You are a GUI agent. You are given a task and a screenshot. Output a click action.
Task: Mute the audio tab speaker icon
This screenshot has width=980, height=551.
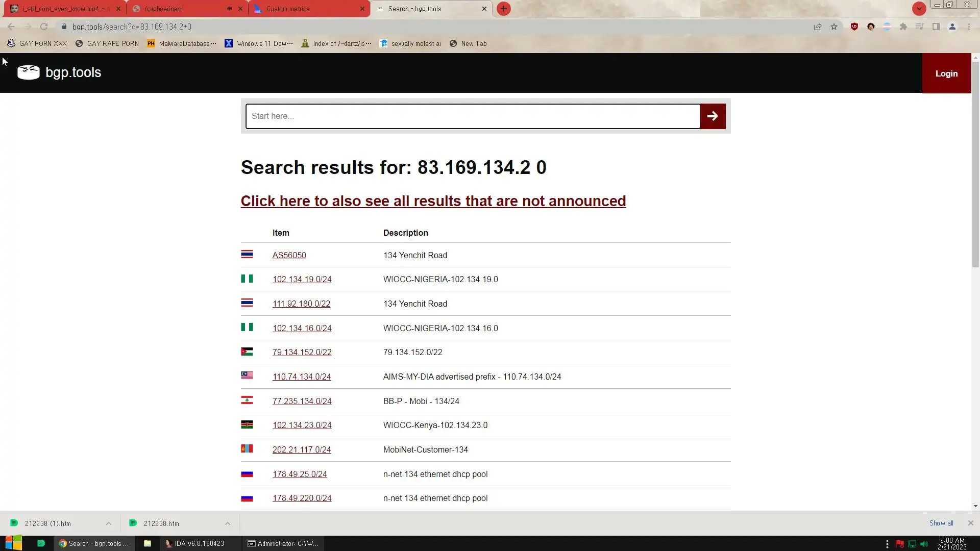pyautogui.click(x=229, y=9)
